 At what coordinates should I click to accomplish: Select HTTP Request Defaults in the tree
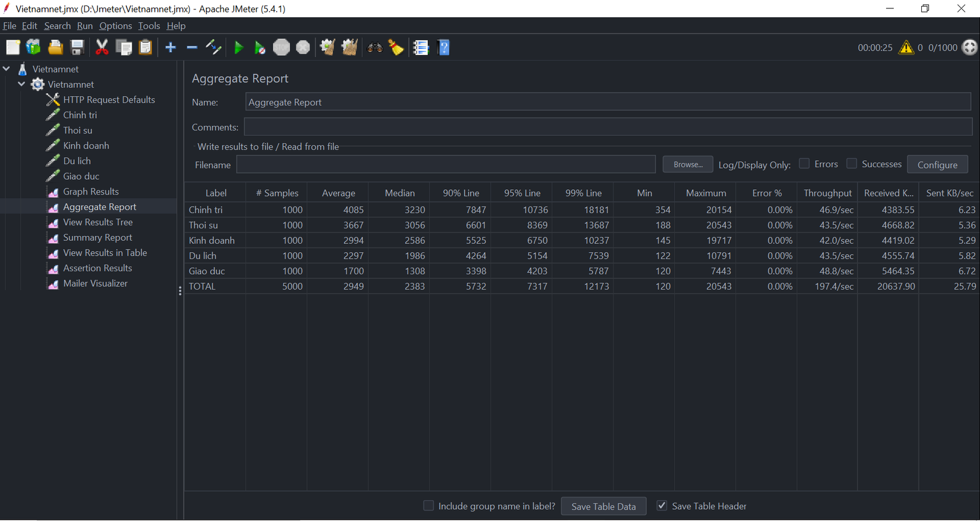click(109, 100)
